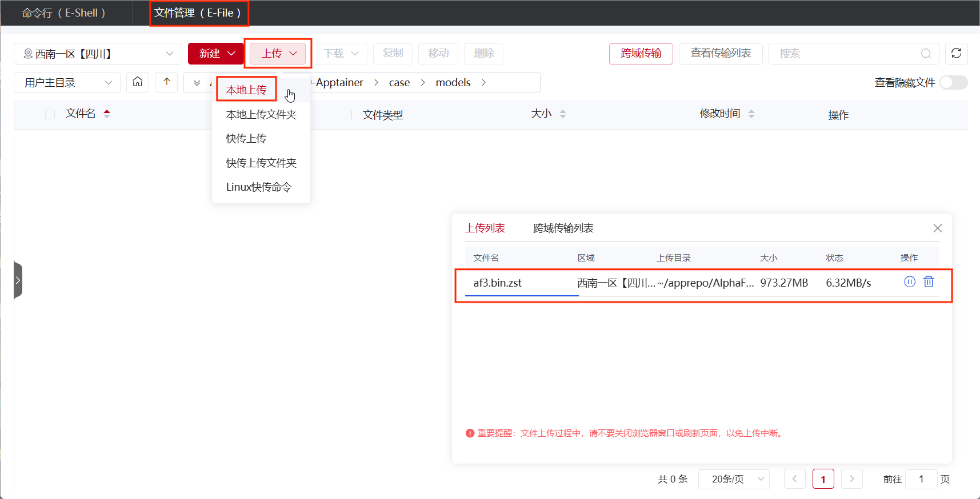Expand the collapsed left side panel
The width and height of the screenshot is (980, 499).
coord(18,280)
